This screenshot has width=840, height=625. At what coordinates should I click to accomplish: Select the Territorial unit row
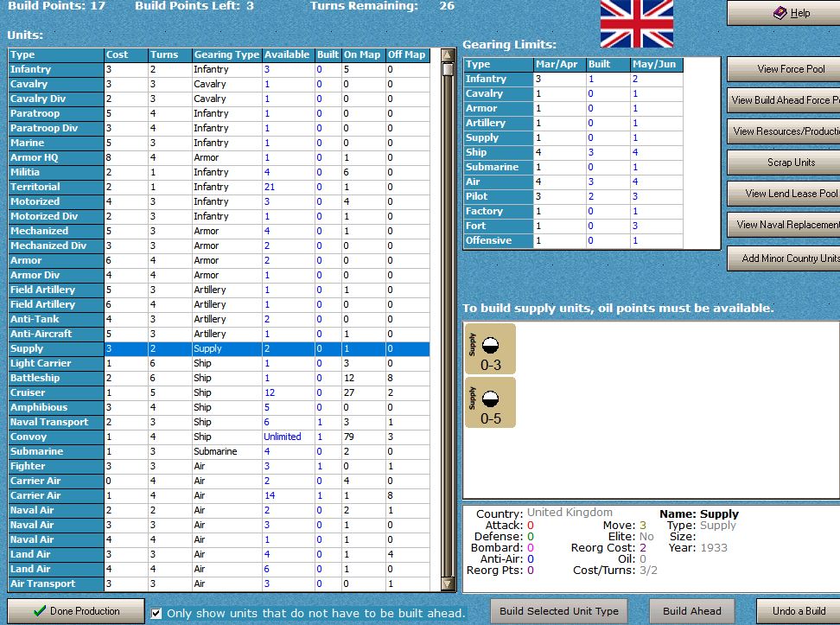click(x=219, y=187)
